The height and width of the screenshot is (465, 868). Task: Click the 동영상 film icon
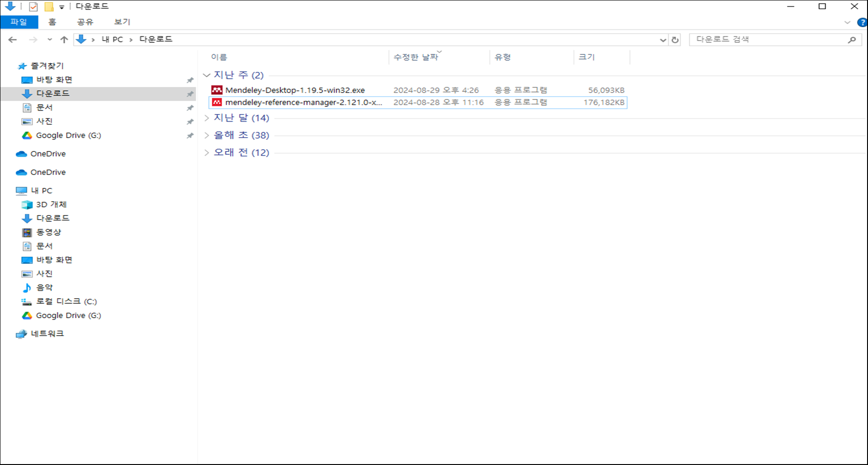coord(27,232)
